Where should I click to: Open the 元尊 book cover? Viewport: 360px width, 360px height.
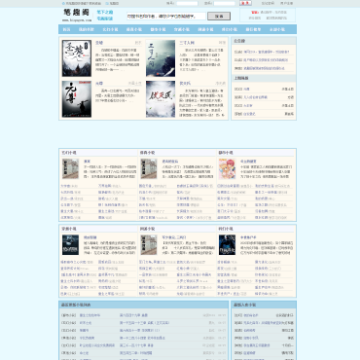tap(77, 99)
